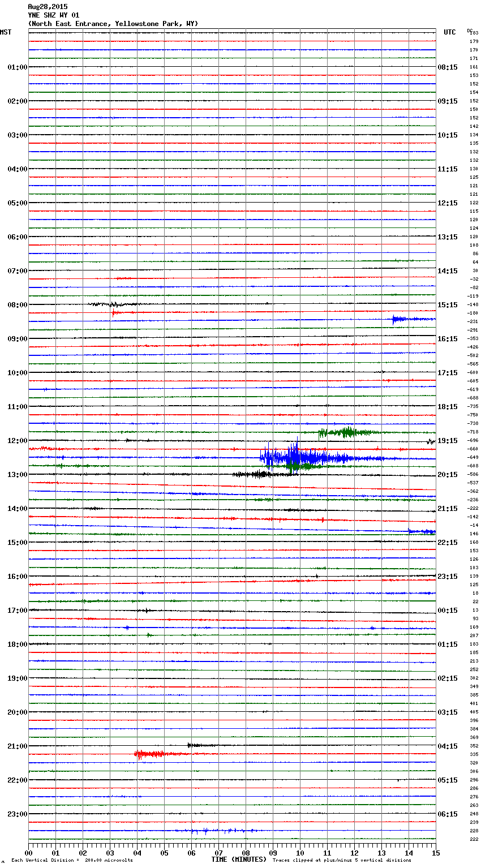Image resolution: width=481 pixels, height=868 pixels.
Task: Select the 11:00 MST time label
Action: tap(18, 407)
